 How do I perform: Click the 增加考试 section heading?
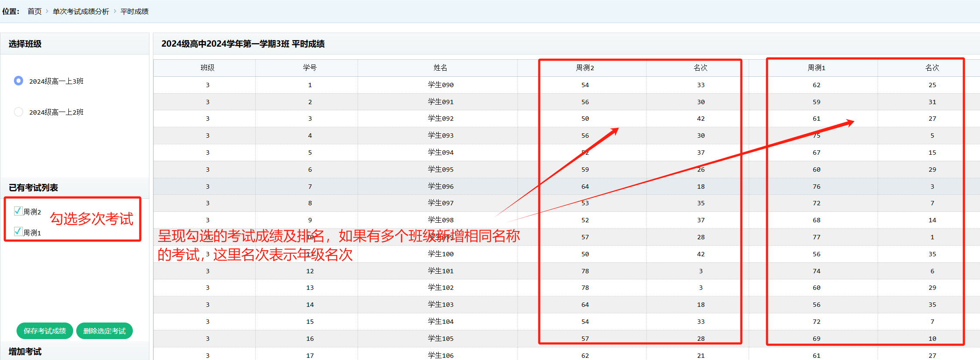[25, 352]
